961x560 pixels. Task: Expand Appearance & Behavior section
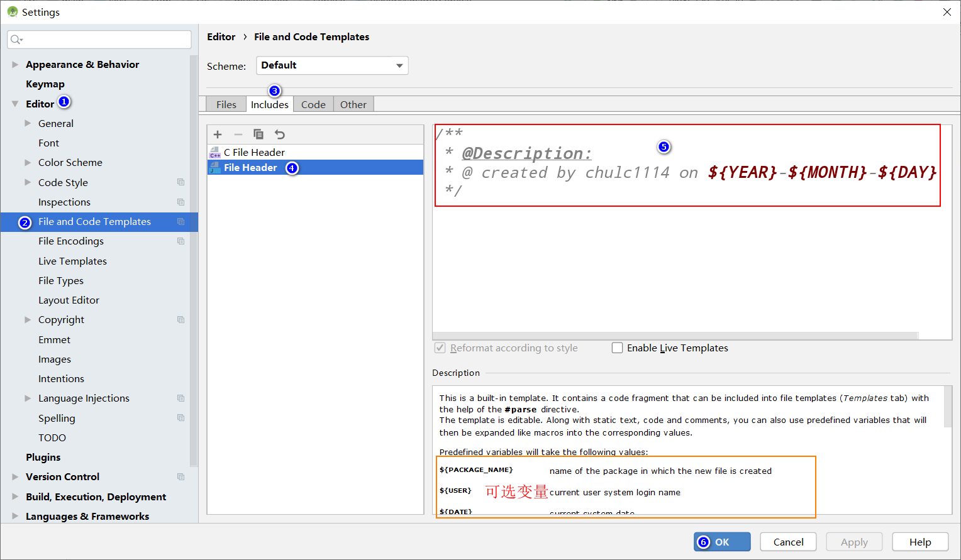15,64
